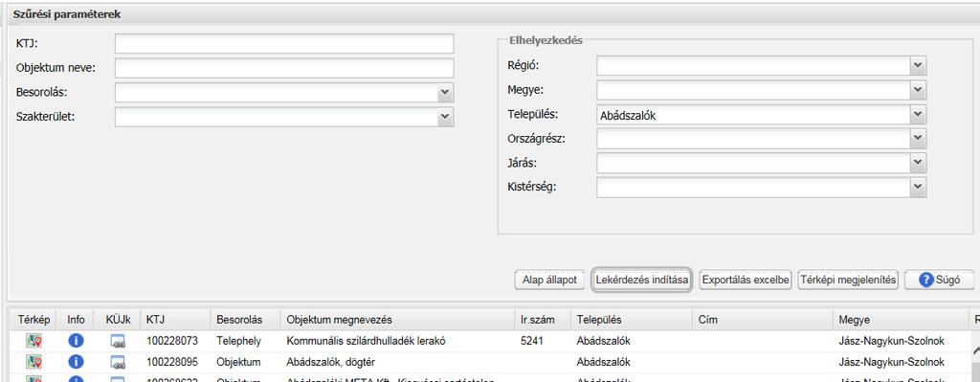The height and width of the screenshot is (382, 980).
Task: Focus the KTJ input field
Action: (x=284, y=44)
